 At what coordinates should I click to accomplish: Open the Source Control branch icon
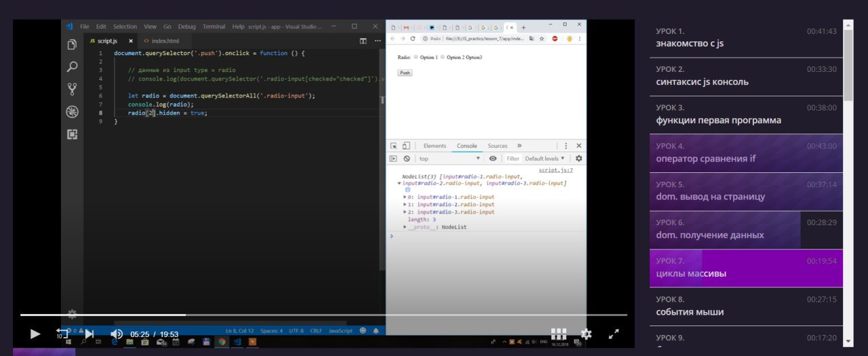[x=72, y=89]
